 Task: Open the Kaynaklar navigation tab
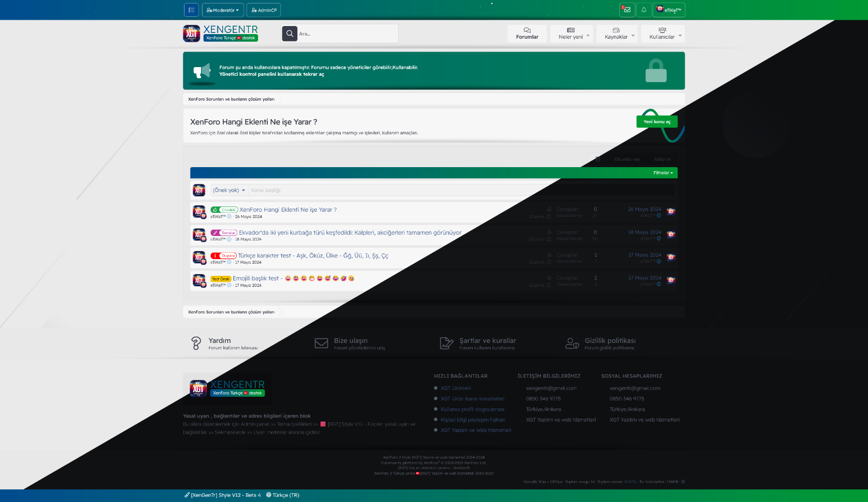616,34
